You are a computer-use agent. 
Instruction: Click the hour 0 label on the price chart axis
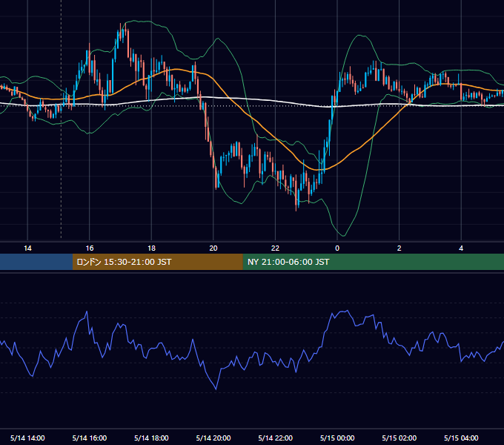click(337, 248)
